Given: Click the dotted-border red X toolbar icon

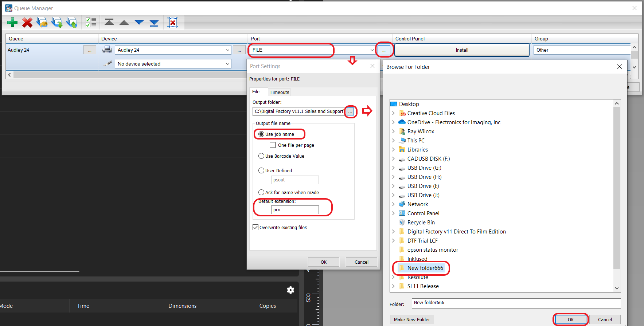Looking at the screenshot, I should 173,23.
